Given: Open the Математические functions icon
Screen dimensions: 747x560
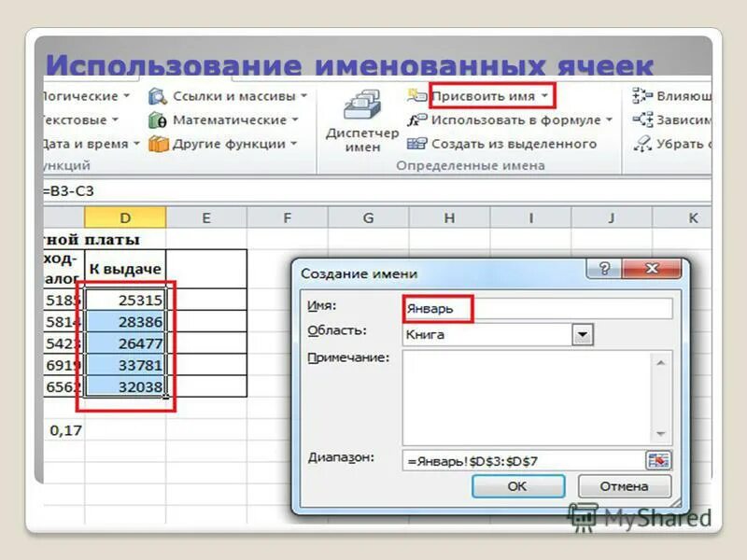Looking at the screenshot, I should (x=157, y=120).
